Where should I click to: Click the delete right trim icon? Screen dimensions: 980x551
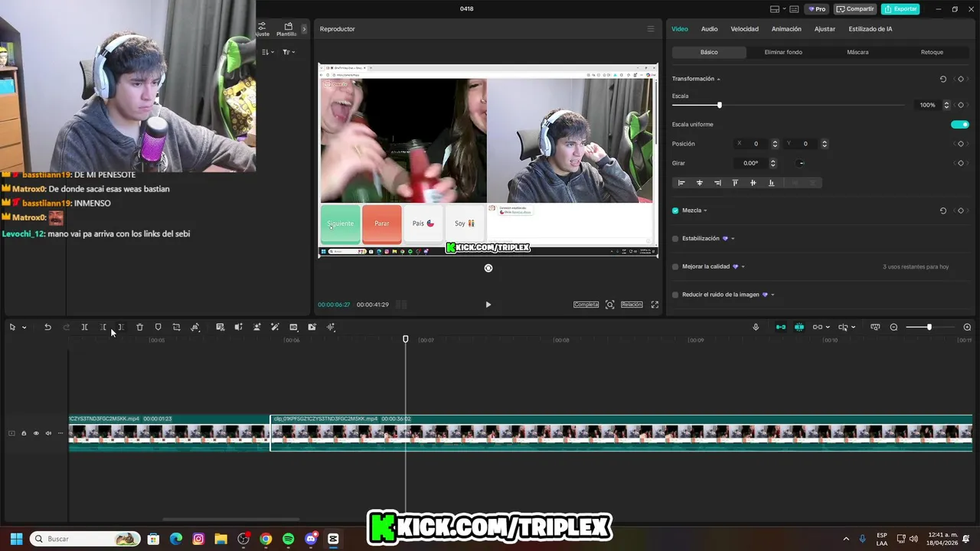pyautogui.click(x=121, y=327)
